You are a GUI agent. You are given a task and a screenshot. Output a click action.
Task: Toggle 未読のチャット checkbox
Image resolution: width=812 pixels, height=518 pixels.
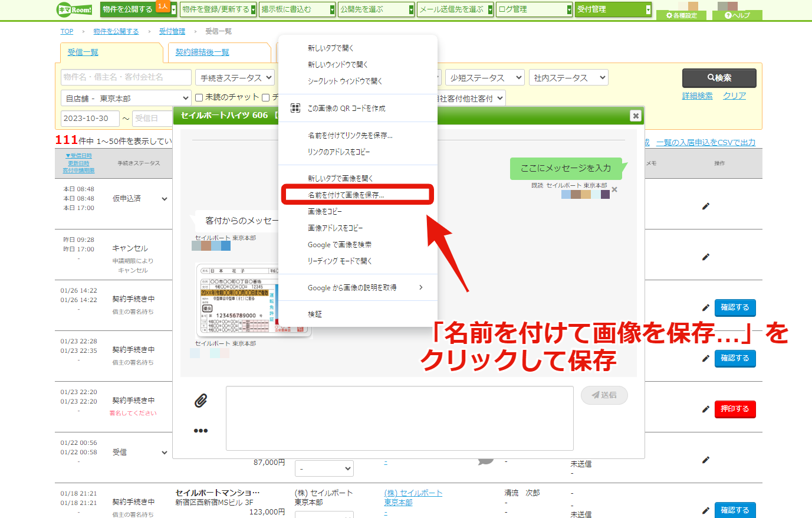199,97
